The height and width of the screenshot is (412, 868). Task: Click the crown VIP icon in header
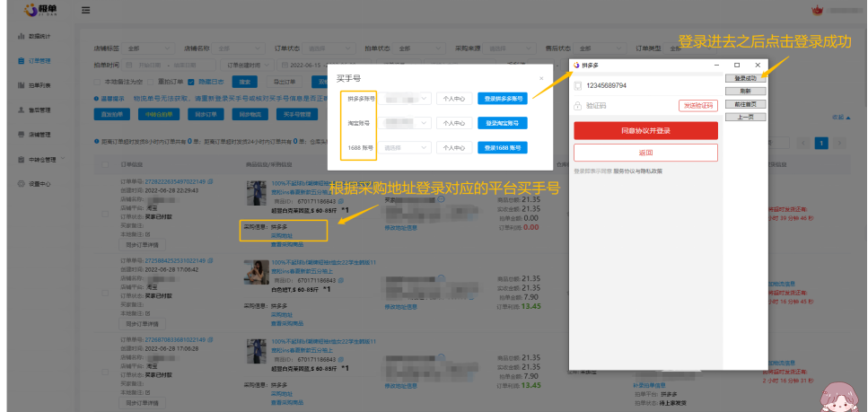click(x=816, y=10)
